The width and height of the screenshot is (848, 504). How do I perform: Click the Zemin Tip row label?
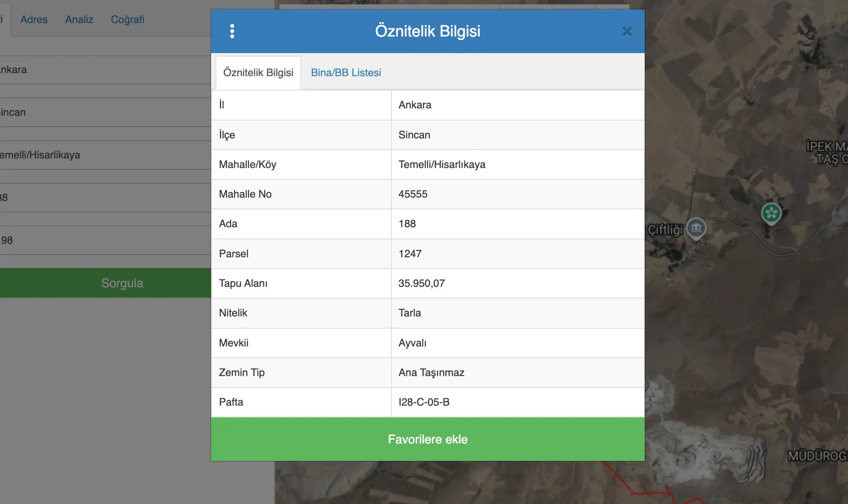pyautogui.click(x=242, y=373)
